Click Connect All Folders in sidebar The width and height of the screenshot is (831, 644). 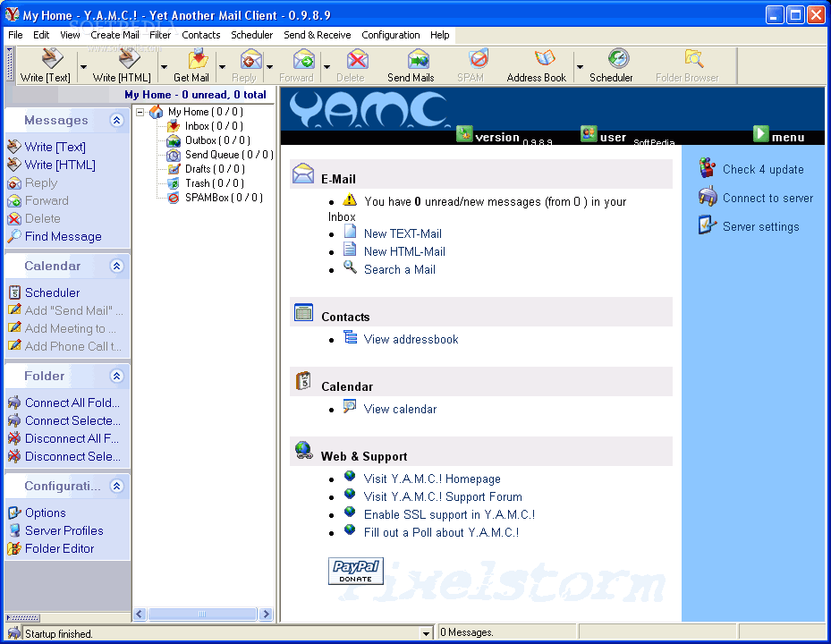coord(72,402)
